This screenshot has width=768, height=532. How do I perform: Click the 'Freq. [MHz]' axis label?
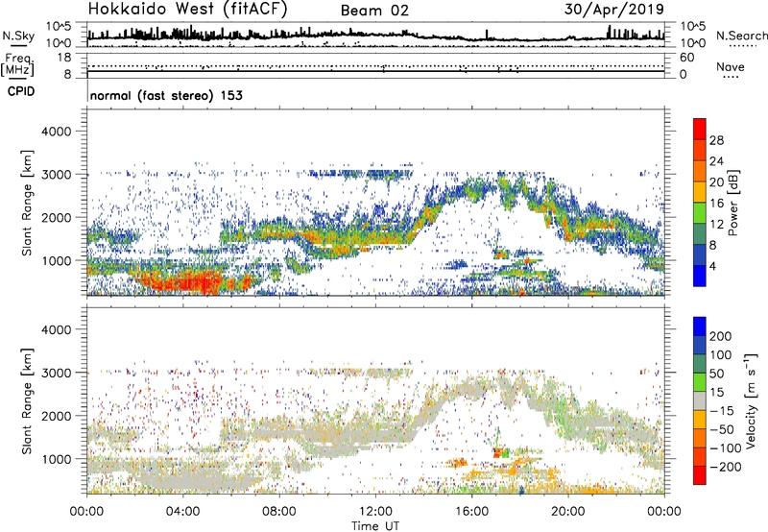[x=17, y=65]
